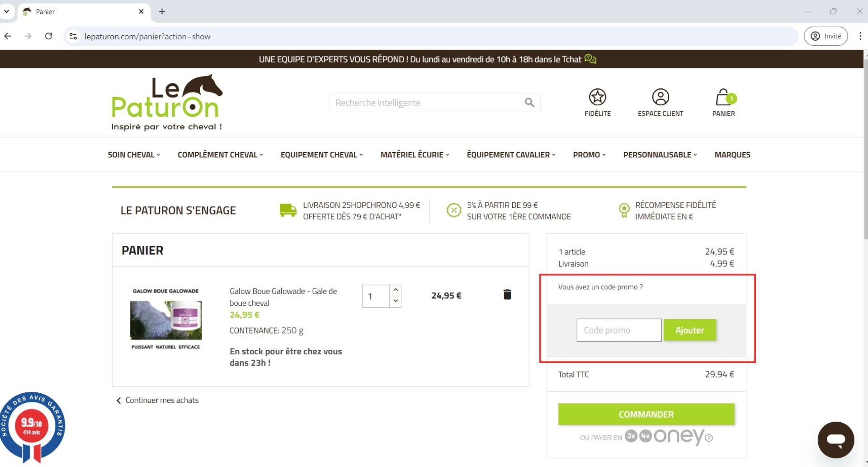
Task: Go to the Marques menu item
Action: pyautogui.click(x=732, y=155)
